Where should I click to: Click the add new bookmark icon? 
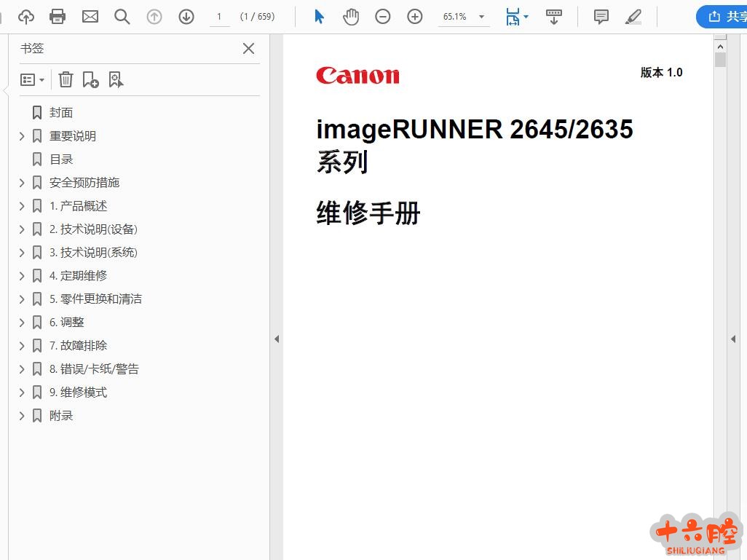tap(90, 79)
